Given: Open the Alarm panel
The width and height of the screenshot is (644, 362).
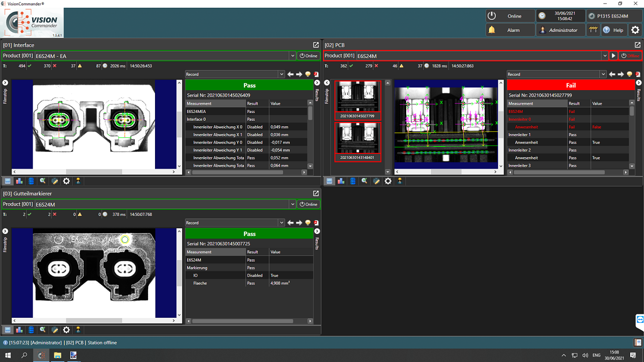Looking at the screenshot, I should coord(510,29).
